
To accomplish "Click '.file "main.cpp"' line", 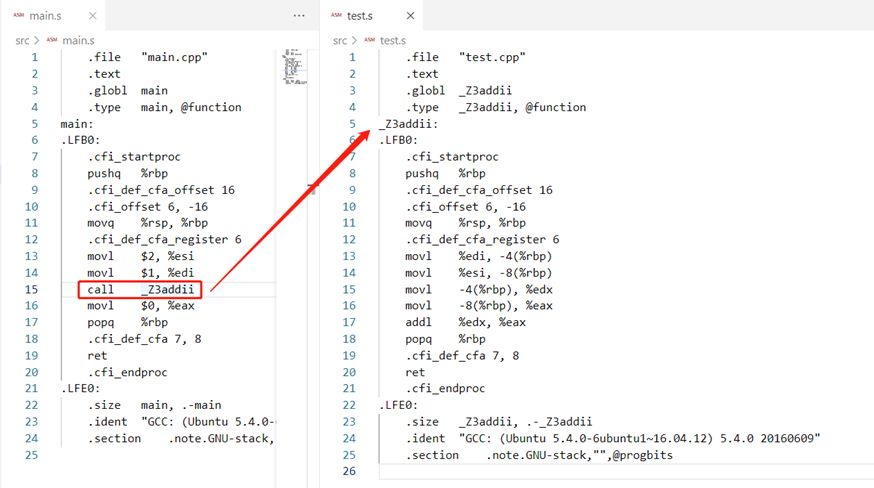I will pyautogui.click(x=147, y=57).
